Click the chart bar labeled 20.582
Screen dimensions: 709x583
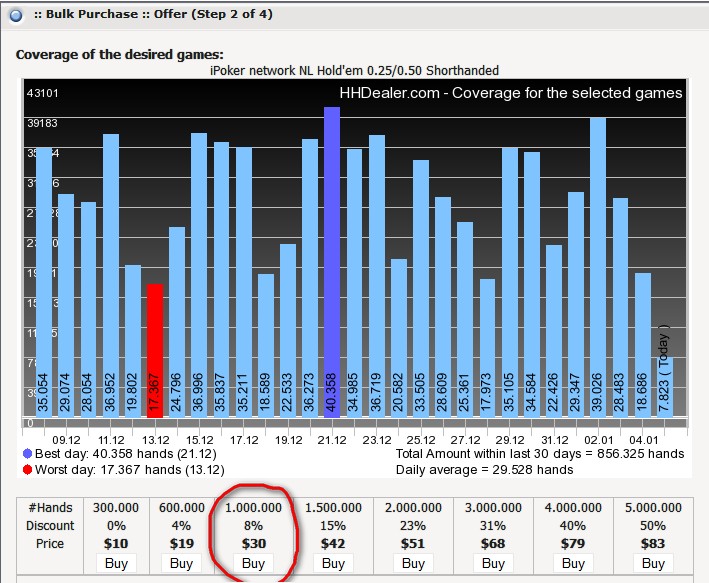399,338
